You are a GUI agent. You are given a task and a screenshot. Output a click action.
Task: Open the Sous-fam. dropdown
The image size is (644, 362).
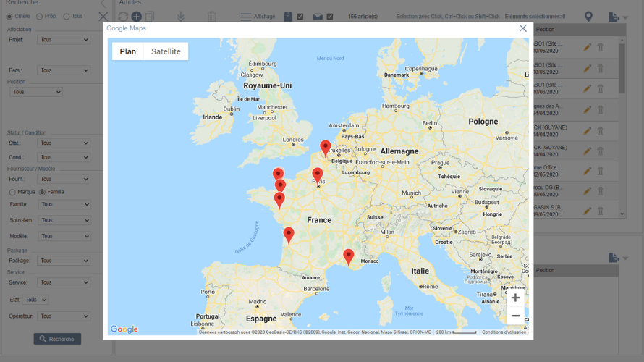pos(64,220)
